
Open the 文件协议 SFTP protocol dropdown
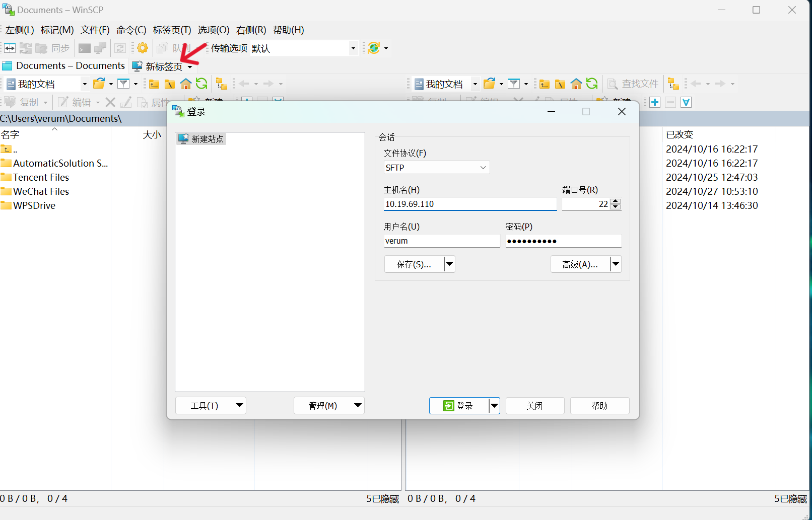tap(437, 168)
